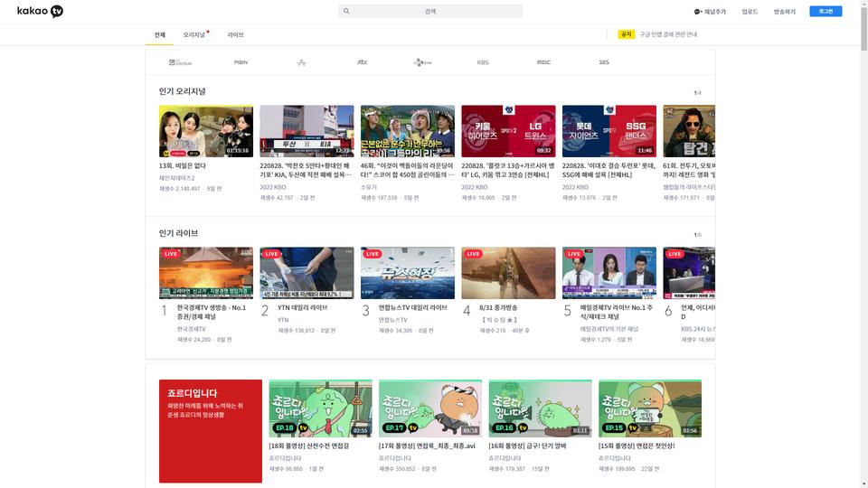Open the 죠르디 EP.18 thumbnail
This screenshot has height=488, width=868.
(320, 408)
